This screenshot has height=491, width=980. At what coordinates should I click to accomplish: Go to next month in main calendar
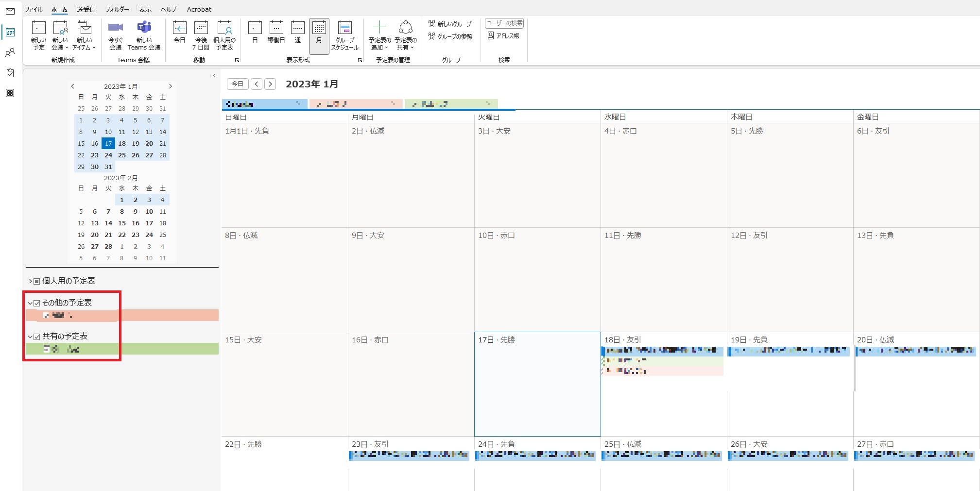coord(271,84)
